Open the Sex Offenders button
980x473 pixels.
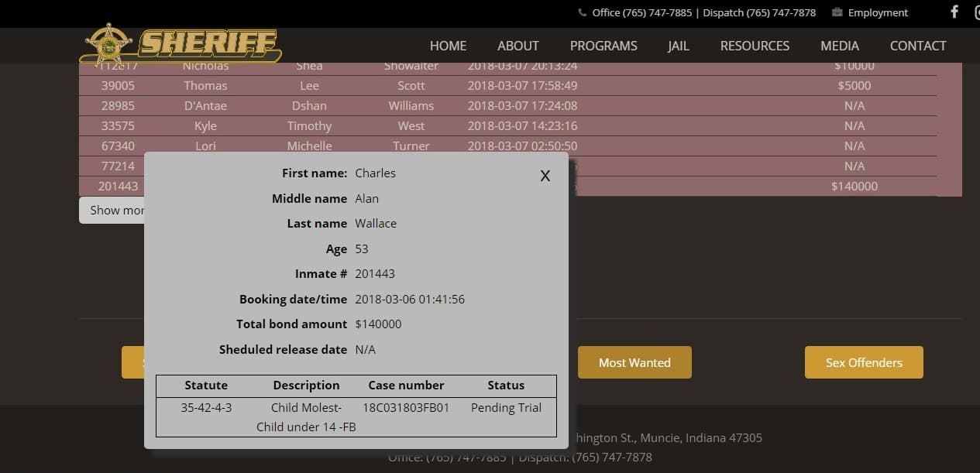pos(864,362)
